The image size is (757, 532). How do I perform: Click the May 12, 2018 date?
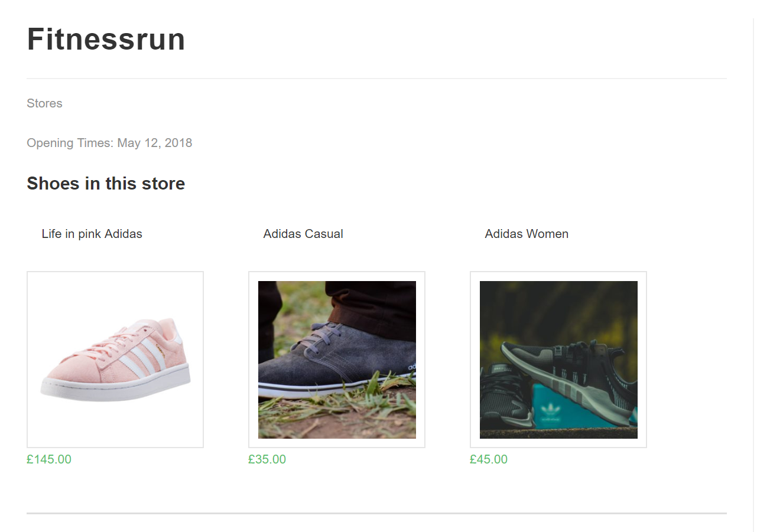point(155,143)
